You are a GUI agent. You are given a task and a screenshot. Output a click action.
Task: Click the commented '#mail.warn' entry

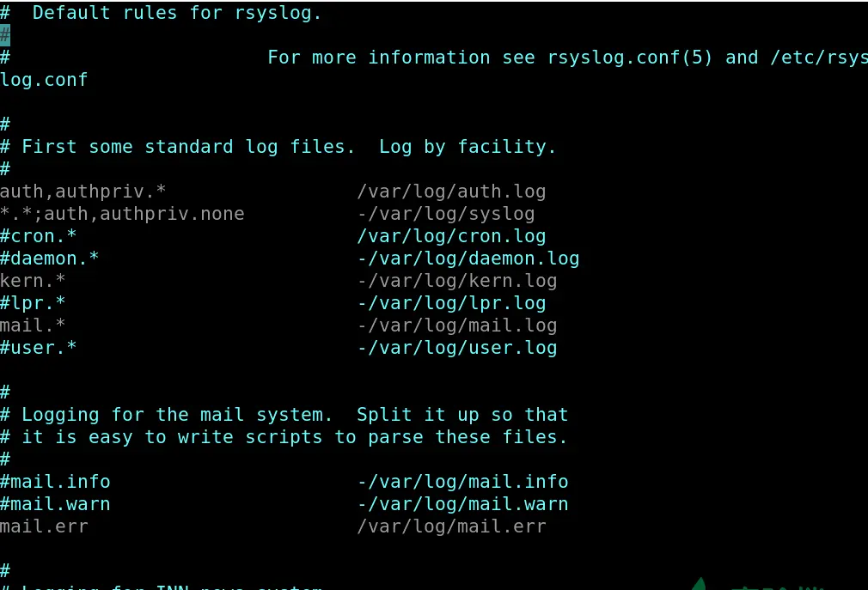tap(55, 504)
